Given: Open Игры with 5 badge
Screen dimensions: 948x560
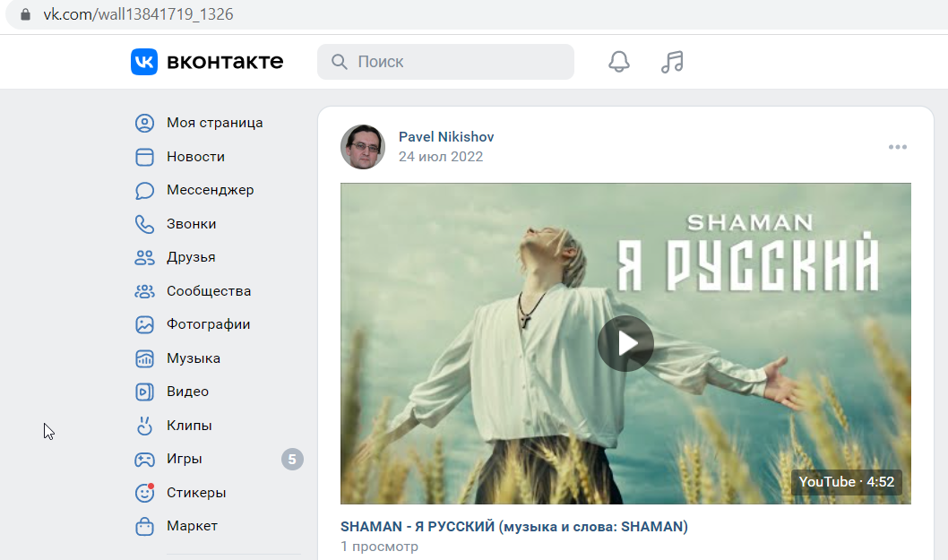Looking at the screenshot, I should (x=218, y=459).
